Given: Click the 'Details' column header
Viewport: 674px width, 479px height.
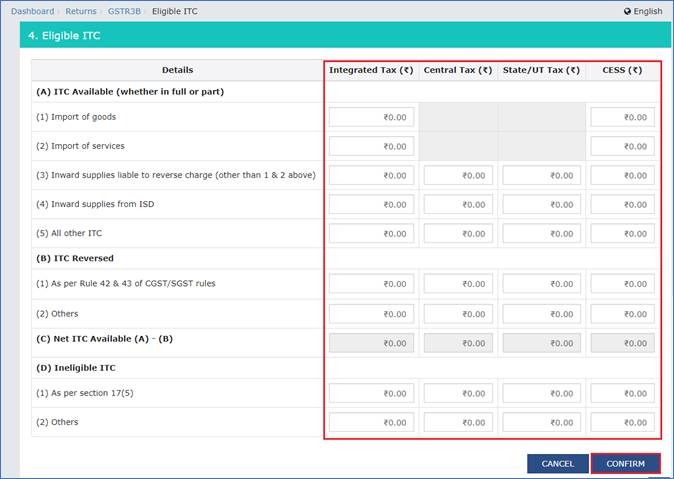Looking at the screenshot, I should coord(178,70).
